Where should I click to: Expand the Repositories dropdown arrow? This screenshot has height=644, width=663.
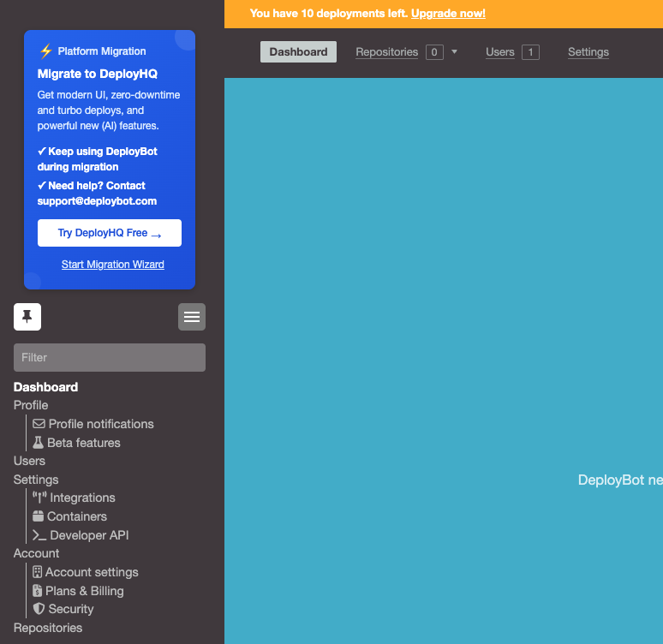coord(454,52)
